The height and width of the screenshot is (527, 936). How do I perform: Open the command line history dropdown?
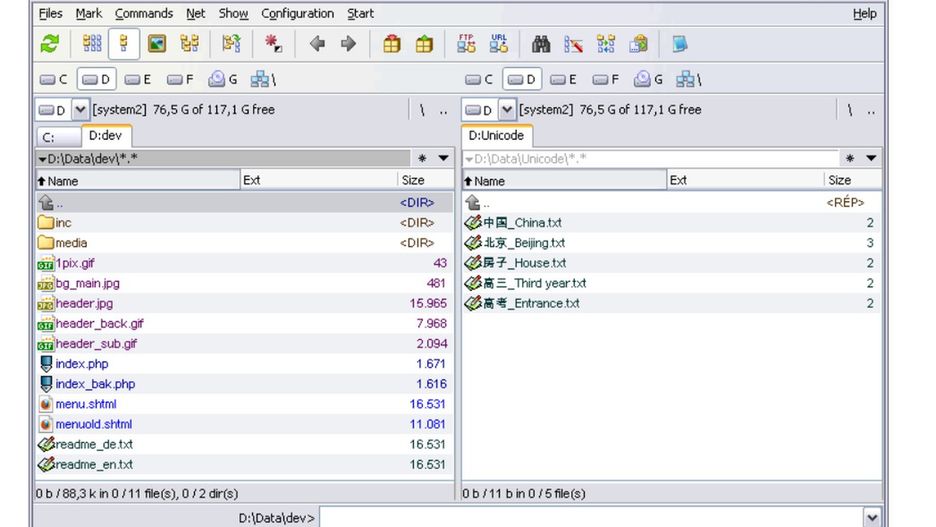click(872, 517)
